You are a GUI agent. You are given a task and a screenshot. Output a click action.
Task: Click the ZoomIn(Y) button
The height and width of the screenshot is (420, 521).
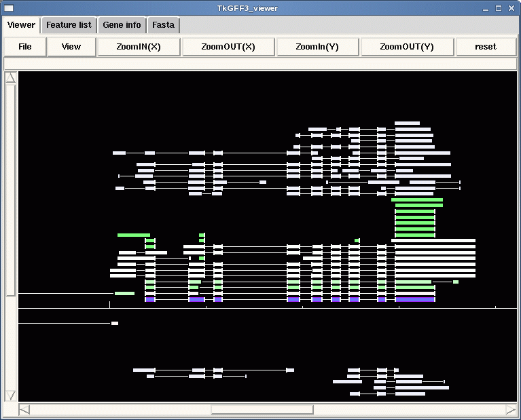(x=317, y=47)
